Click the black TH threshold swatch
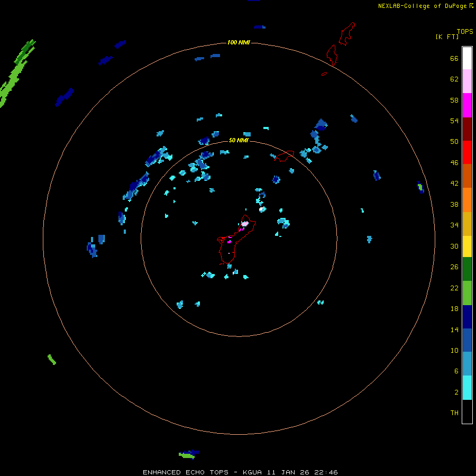Image resolution: width=476 pixels, height=476 pixels. point(467,411)
